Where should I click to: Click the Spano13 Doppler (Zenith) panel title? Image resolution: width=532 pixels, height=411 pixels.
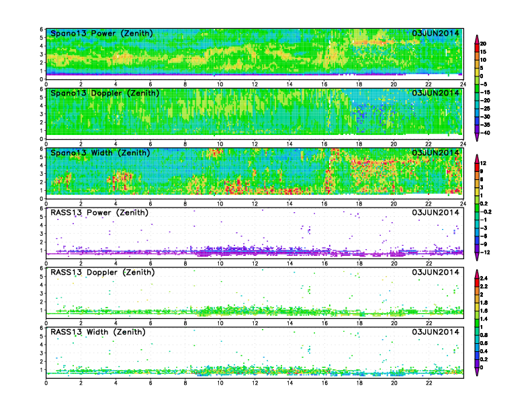tap(105, 93)
